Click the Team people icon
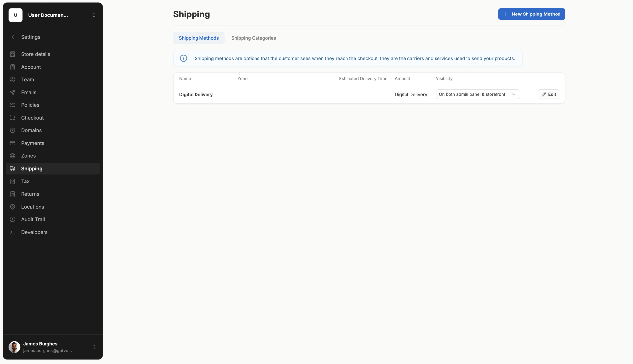This screenshot has height=364, width=633. tap(13, 80)
